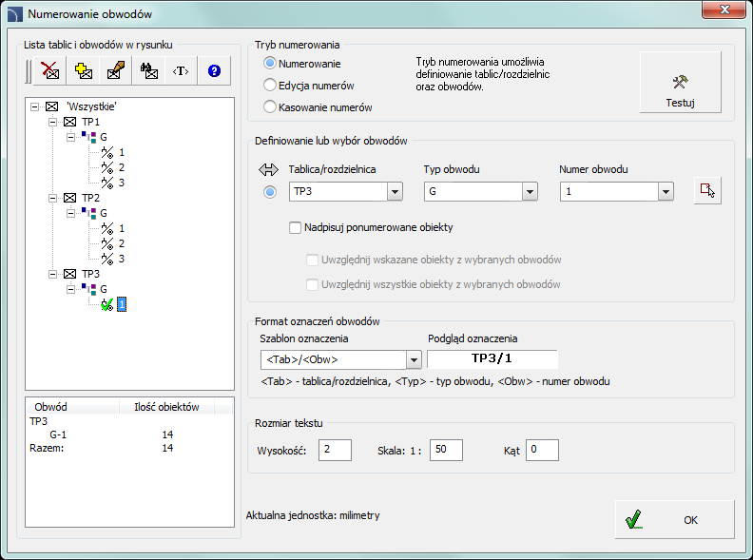Open the Numer obwodu dropdown
Screen dimensions: 753x560
pyautogui.click(x=666, y=192)
